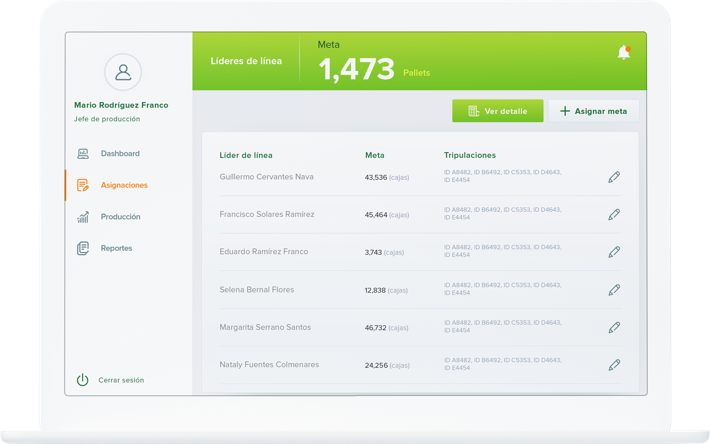Viewport: 710px width, 445px height.
Task: Click the Asignar meta button
Action: click(x=593, y=111)
